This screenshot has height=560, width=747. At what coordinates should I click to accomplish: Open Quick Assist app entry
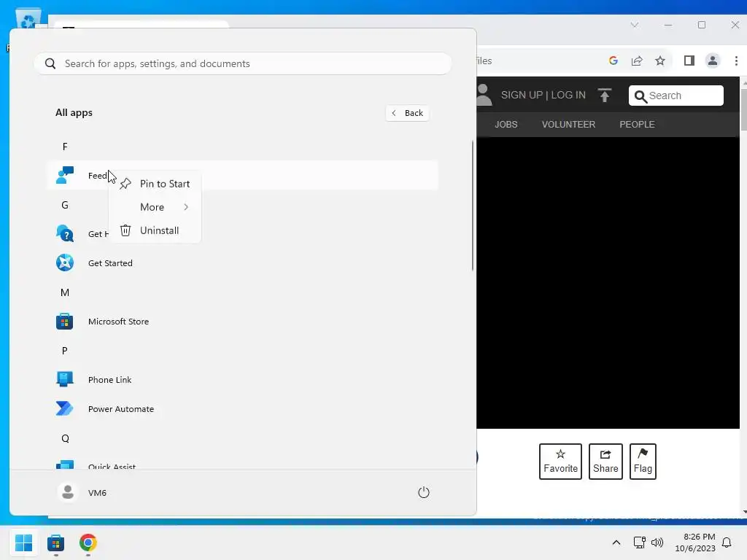click(x=242, y=464)
